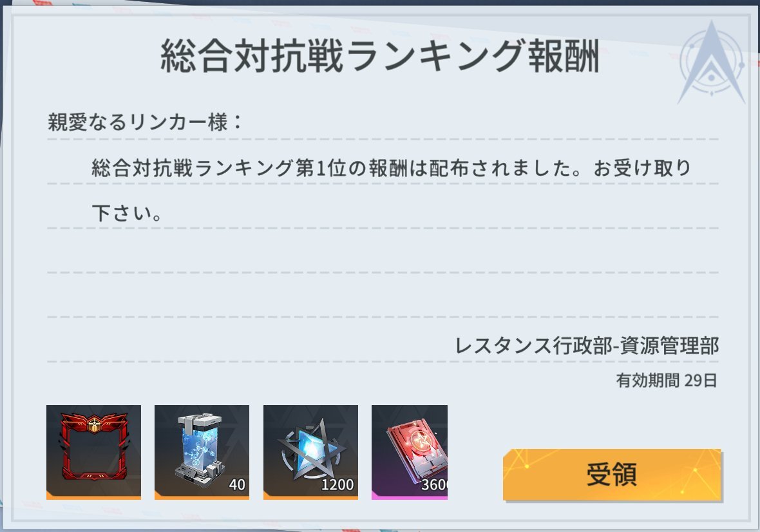Click orange rarity bar under star crystal
760x532 pixels.
pos(310,496)
